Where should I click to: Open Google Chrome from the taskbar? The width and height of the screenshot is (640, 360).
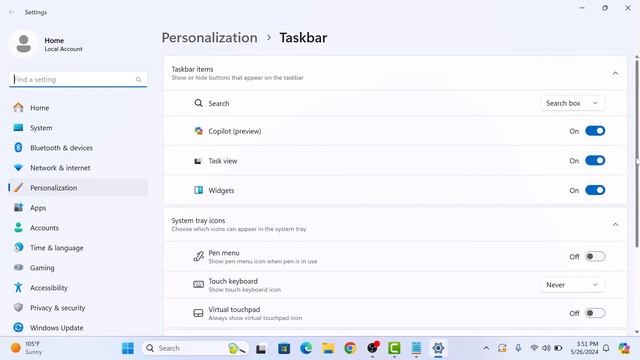pyautogui.click(x=350, y=348)
